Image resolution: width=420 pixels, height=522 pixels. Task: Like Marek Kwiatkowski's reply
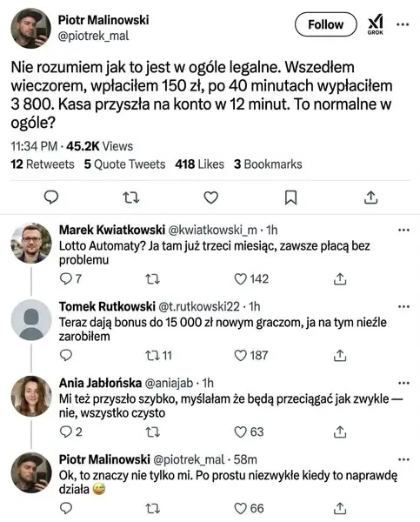click(x=240, y=278)
